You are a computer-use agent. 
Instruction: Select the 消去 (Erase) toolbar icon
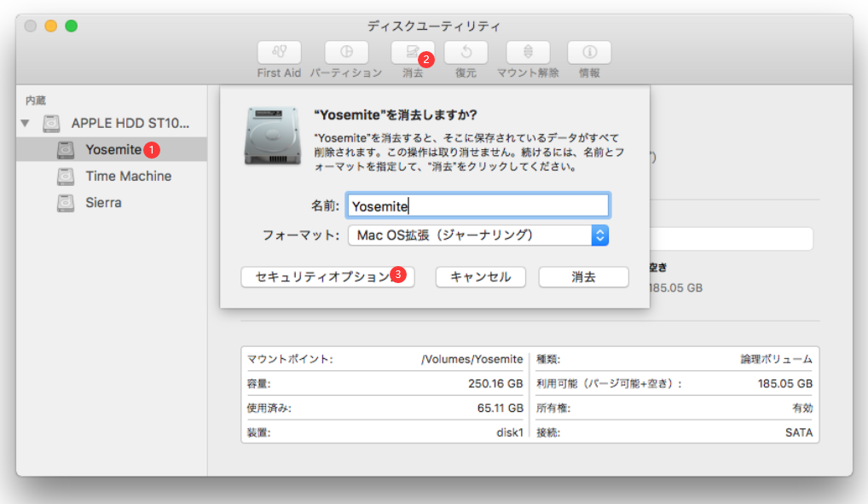(x=413, y=53)
